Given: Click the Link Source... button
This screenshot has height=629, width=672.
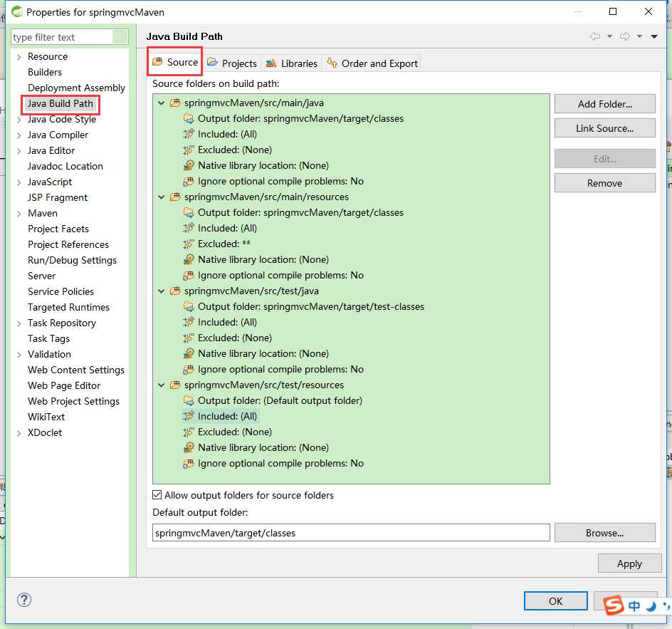Looking at the screenshot, I should (x=604, y=128).
